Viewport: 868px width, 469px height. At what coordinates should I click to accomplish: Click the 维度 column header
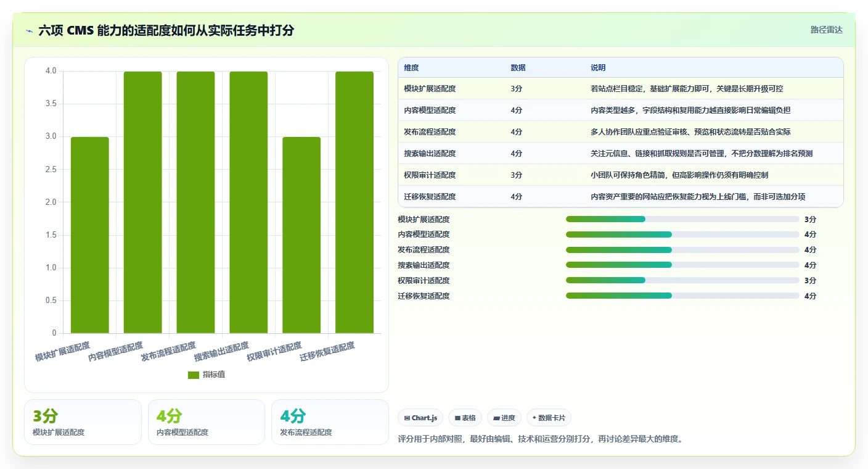point(411,68)
